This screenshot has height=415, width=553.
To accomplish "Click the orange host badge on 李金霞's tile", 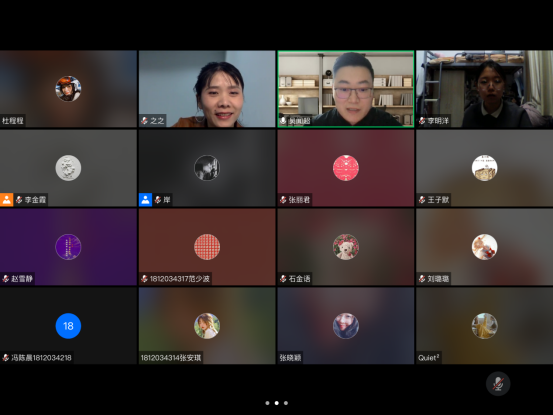I will [x=6, y=200].
